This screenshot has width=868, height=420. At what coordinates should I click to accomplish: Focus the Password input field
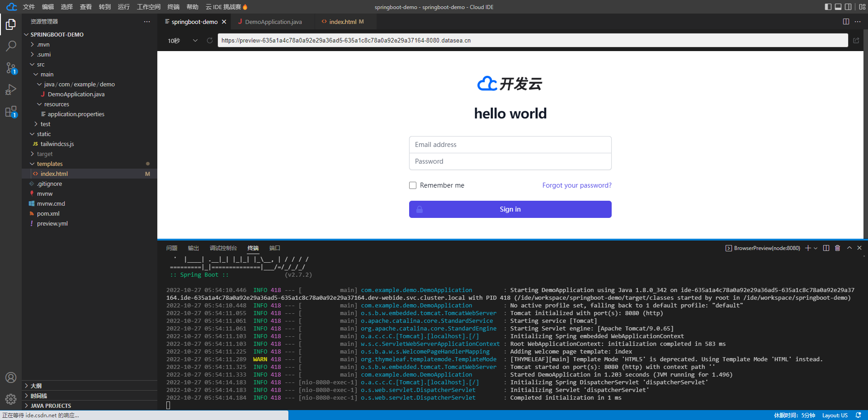coord(510,161)
